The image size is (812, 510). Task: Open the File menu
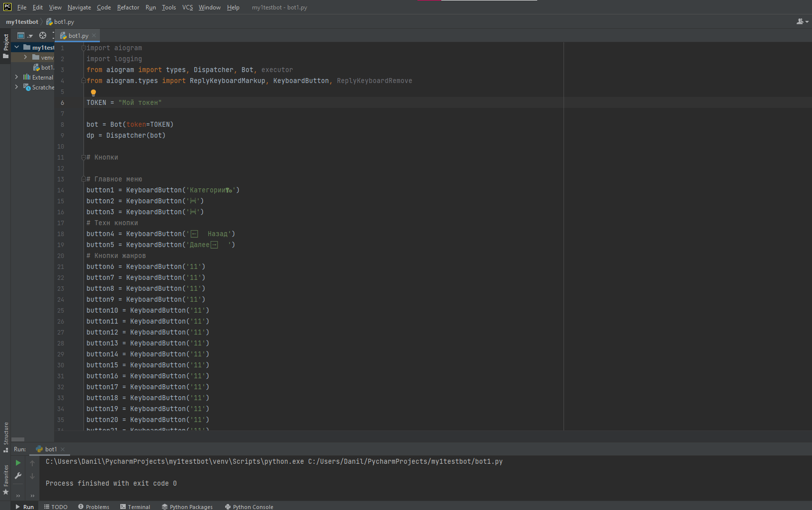22,7
